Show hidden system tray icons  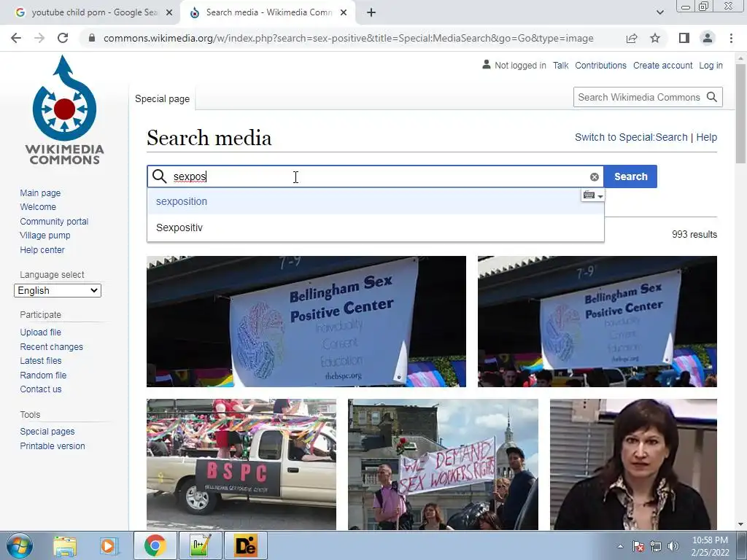(620, 546)
